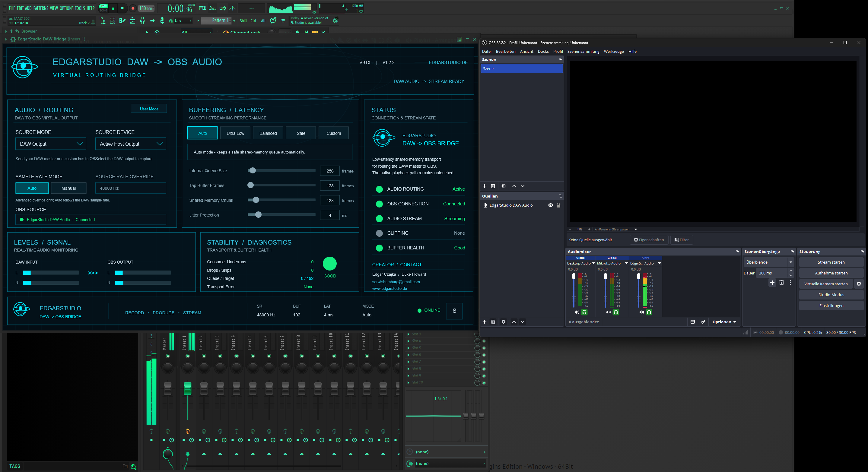The height and width of the screenshot is (472, 868).
Task: Open source properties gear in Quellen toolbar
Action: [x=504, y=322]
